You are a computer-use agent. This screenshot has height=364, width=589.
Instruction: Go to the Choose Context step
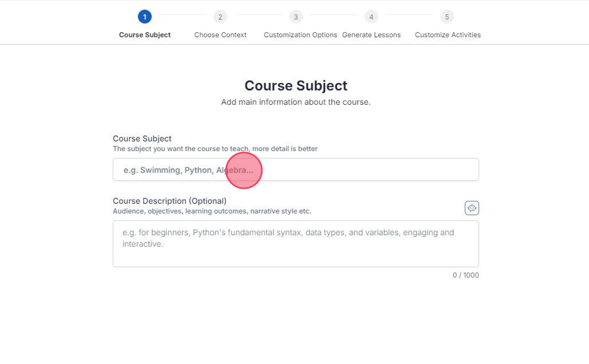(220, 35)
